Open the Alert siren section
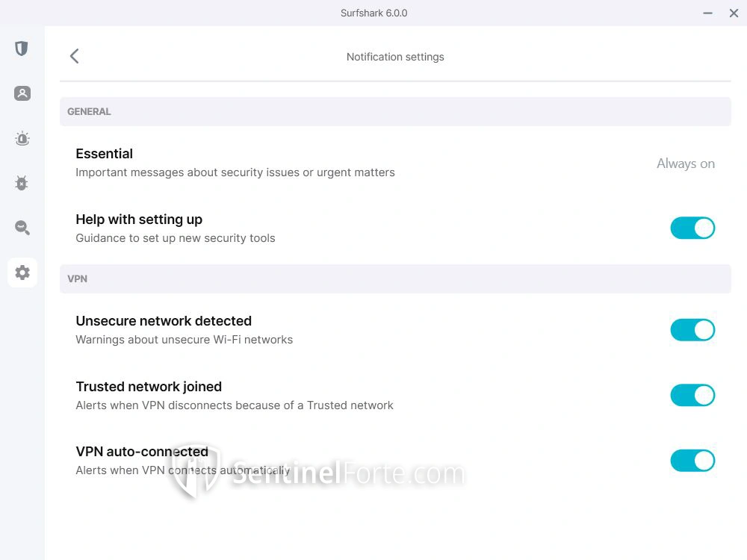Image resolution: width=747 pixels, height=560 pixels. (22, 138)
